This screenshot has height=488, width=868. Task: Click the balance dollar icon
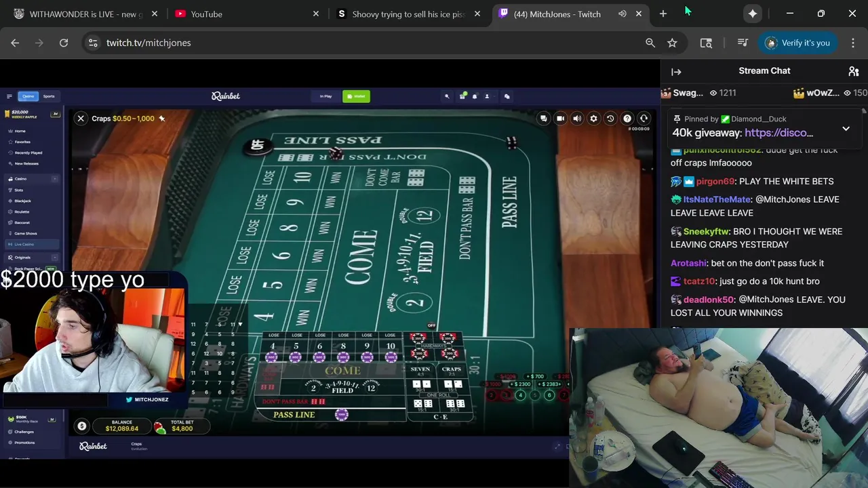[x=82, y=426]
